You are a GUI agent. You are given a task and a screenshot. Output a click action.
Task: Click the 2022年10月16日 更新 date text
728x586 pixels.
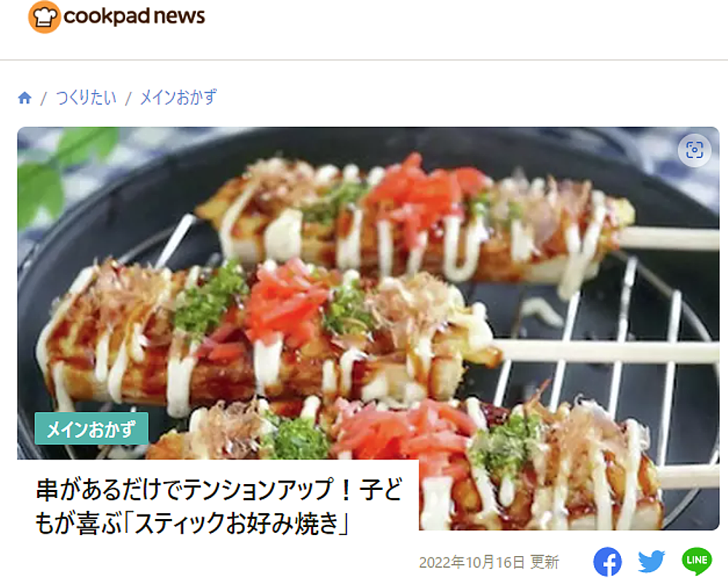tap(489, 562)
